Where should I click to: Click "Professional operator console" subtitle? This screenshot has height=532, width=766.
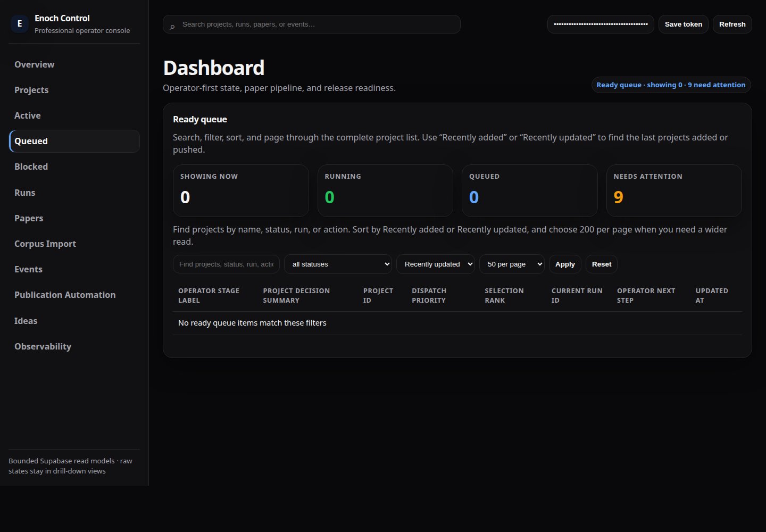[82, 30]
